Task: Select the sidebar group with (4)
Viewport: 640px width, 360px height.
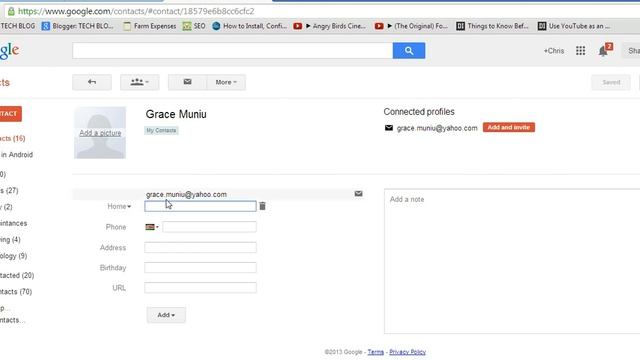Action: (10, 240)
